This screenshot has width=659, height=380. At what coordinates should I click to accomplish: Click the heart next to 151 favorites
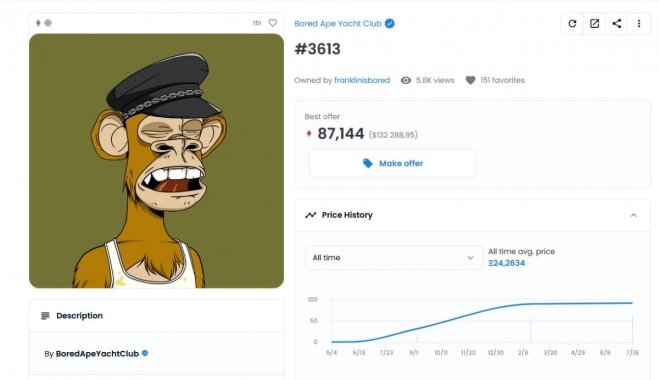click(470, 80)
